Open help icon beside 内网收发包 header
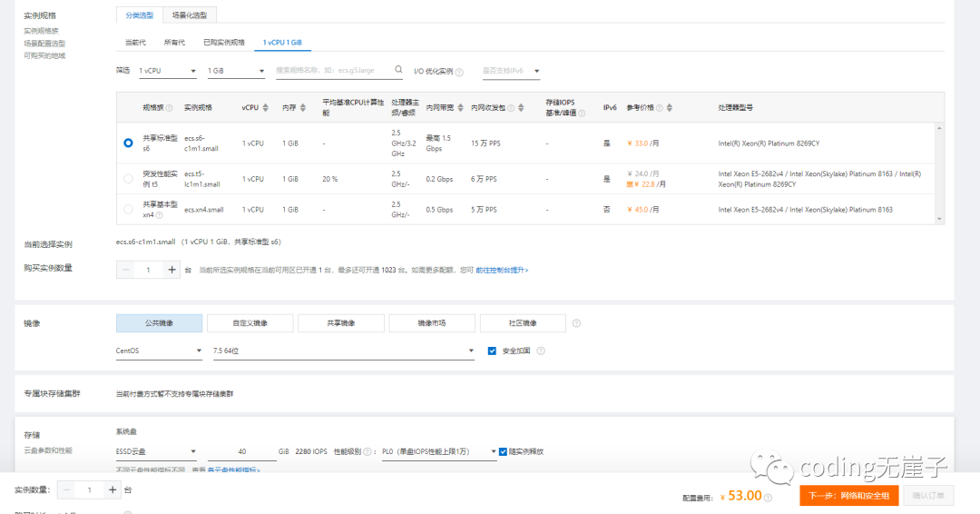Image resolution: width=980 pixels, height=514 pixels. coord(511,108)
